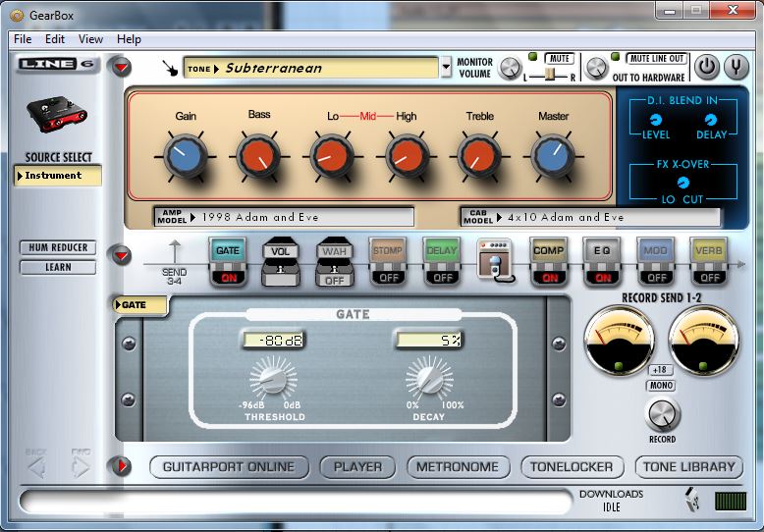Open the Help menu
The image size is (764, 532).
[x=129, y=39]
